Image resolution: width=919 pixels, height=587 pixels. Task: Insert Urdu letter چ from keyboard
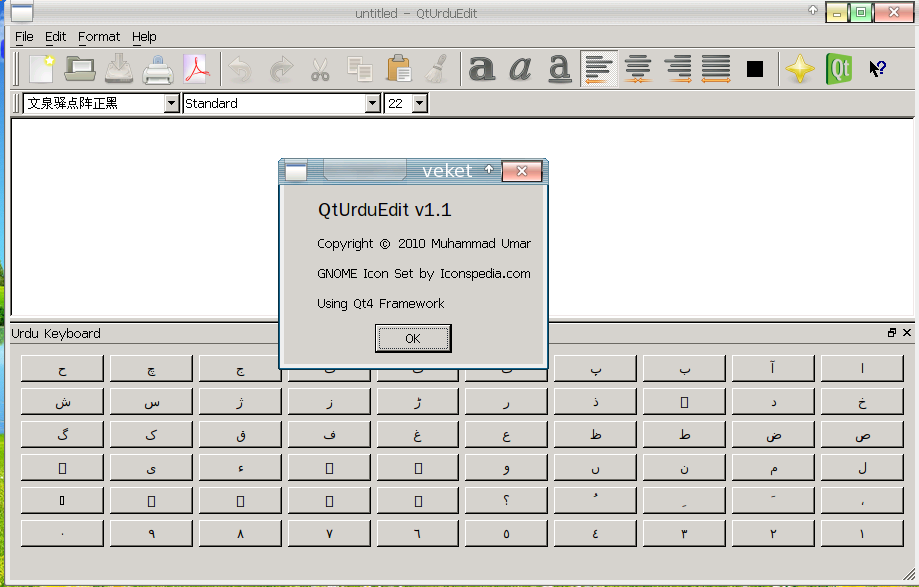tap(151, 368)
